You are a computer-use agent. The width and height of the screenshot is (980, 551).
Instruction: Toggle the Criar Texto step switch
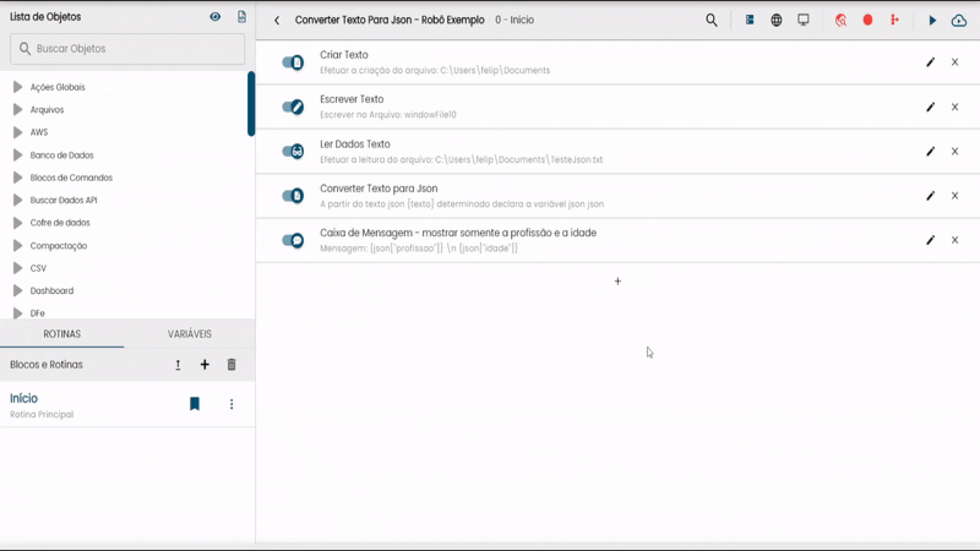[293, 63]
